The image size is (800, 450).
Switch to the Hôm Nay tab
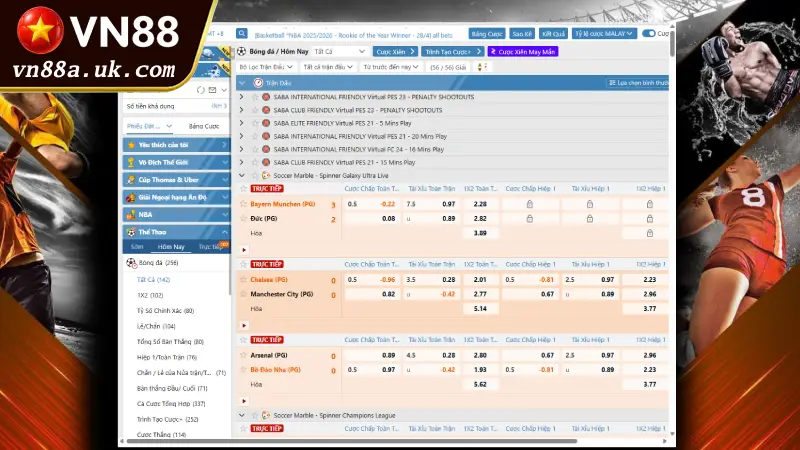tap(171, 247)
